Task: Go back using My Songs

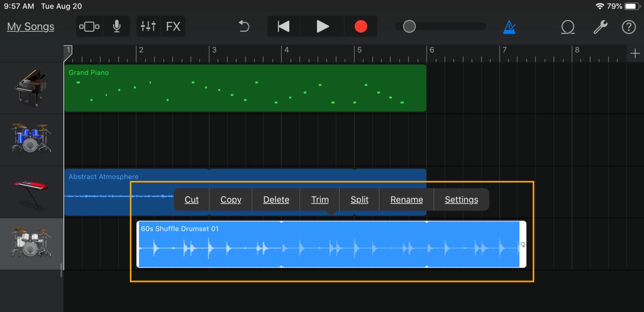Action: (x=30, y=27)
